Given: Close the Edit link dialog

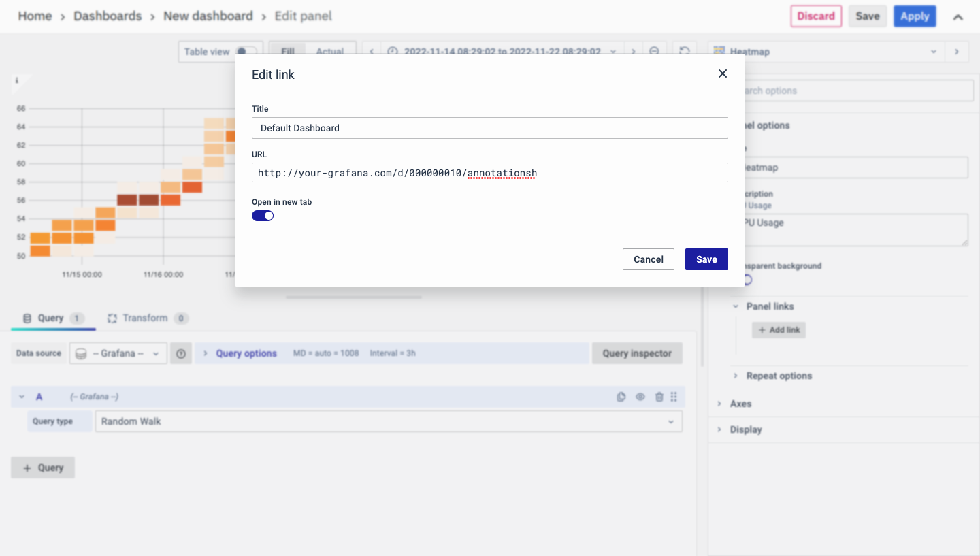Looking at the screenshot, I should point(723,73).
